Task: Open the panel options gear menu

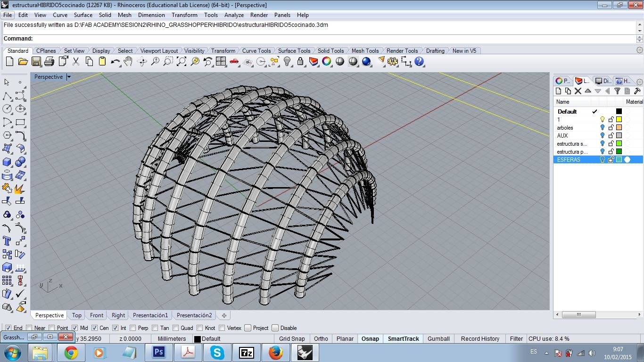Action: point(639,82)
